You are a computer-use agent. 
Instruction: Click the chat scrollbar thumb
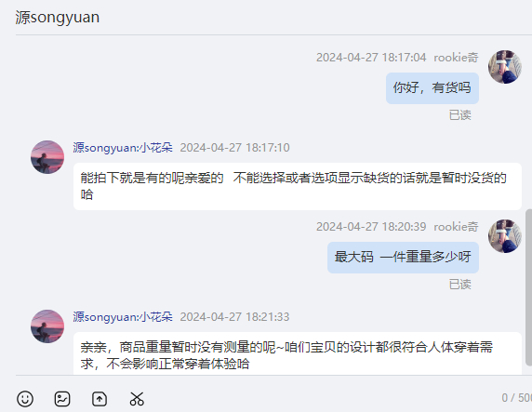[528, 287]
